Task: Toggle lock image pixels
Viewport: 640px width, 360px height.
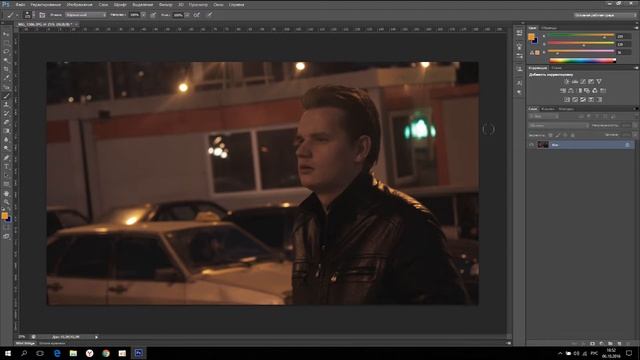Action: pos(558,135)
